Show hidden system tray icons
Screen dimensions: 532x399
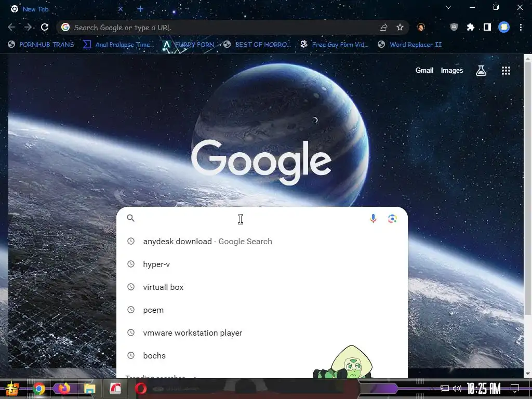432,389
